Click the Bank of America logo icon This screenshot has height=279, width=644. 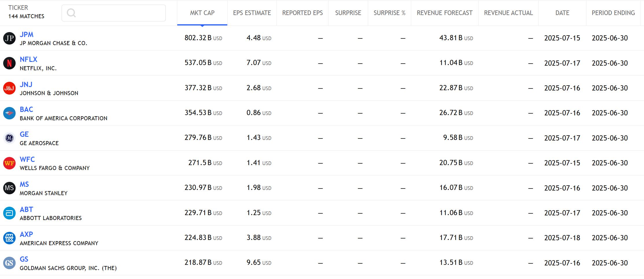tap(9, 113)
